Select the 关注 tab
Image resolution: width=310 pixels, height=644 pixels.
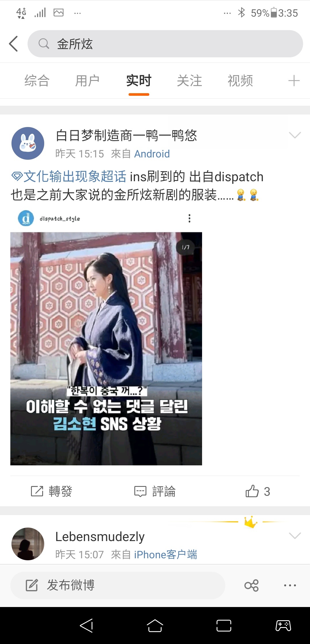coord(189,81)
